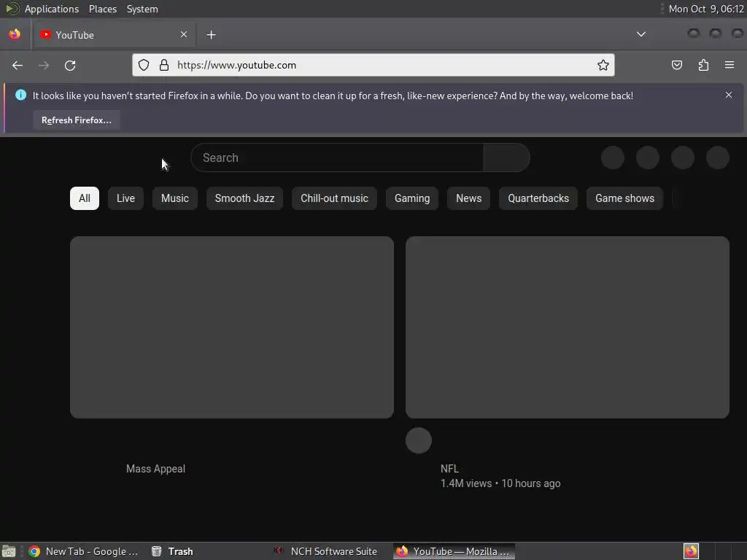The image size is (747, 560).
Task: Click the "1.4M views • 10 hours ago" text
Action: click(x=500, y=483)
